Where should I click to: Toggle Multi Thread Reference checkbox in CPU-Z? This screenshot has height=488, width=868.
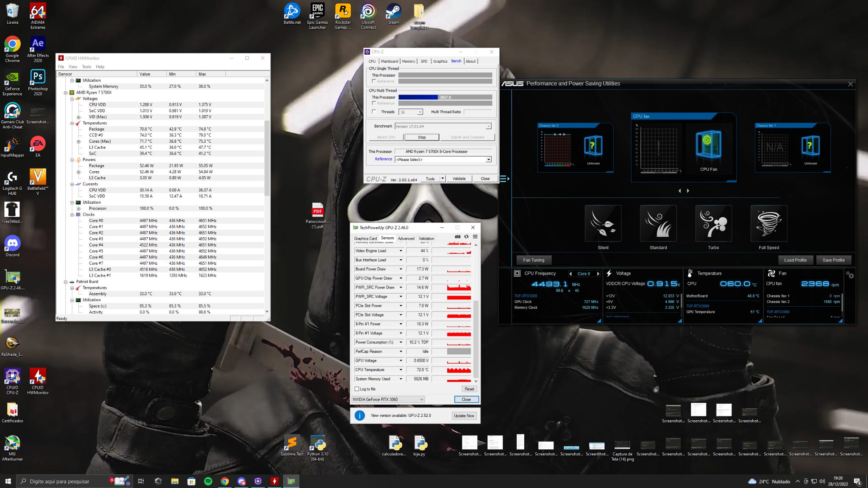pos(374,103)
